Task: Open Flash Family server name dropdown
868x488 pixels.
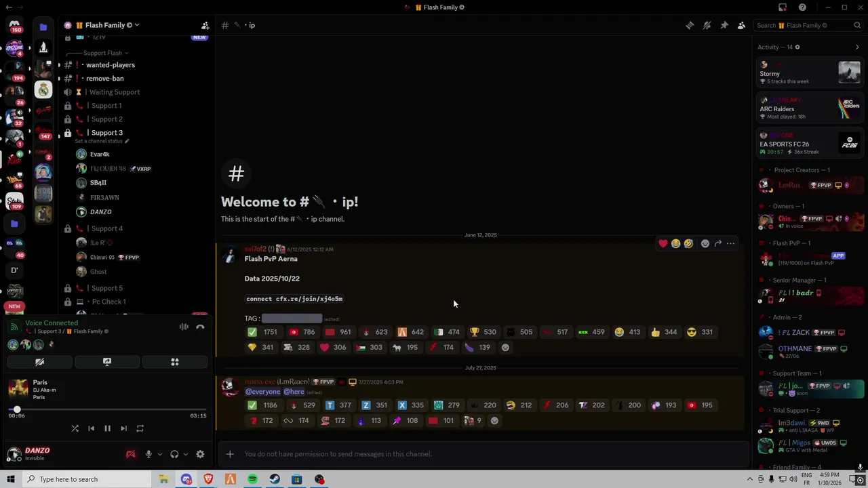Action: [102, 25]
